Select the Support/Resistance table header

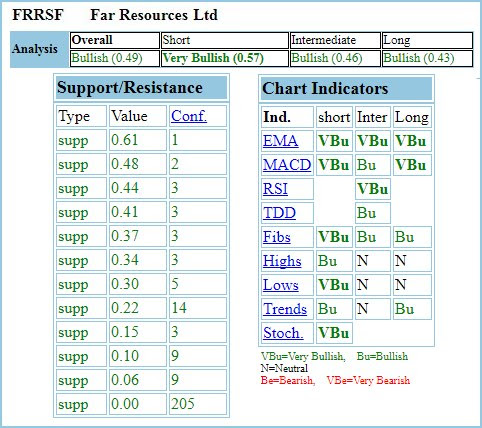141,88
